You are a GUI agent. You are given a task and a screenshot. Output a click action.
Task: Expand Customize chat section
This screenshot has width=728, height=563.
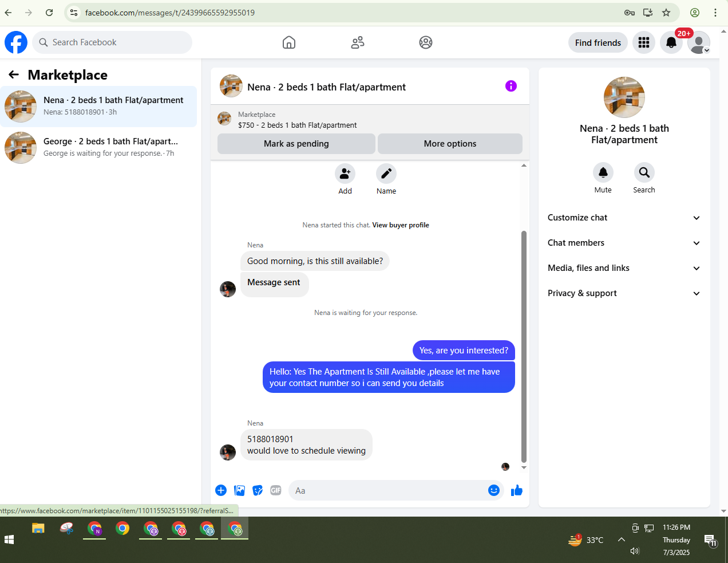tap(624, 218)
